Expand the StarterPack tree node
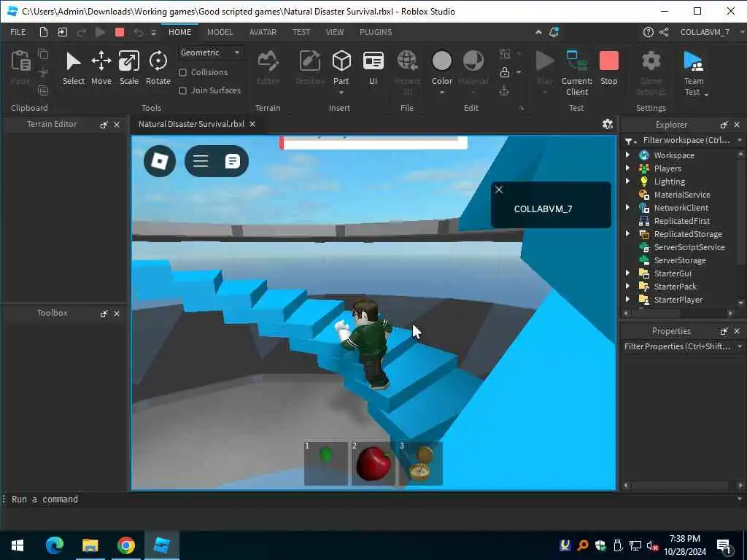747x560 pixels. (627, 286)
